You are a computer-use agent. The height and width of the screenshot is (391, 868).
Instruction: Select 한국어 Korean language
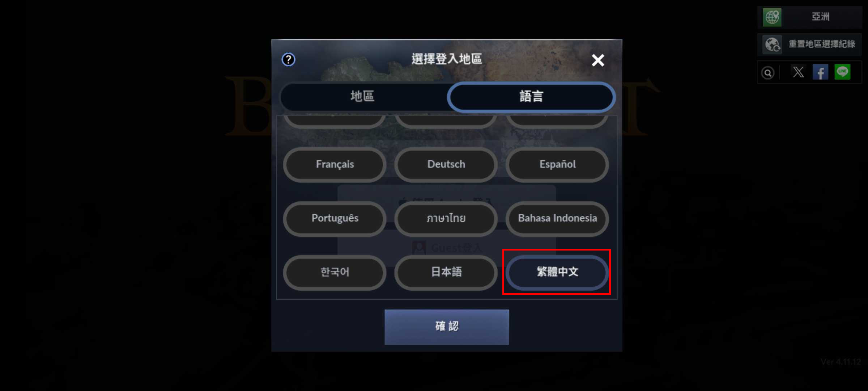pos(335,272)
